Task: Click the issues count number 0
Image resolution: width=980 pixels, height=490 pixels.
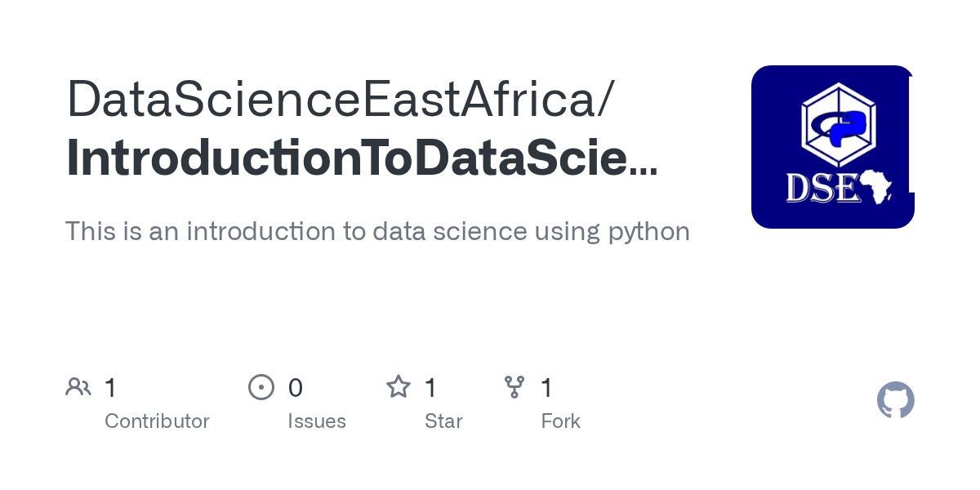Action: [x=296, y=388]
